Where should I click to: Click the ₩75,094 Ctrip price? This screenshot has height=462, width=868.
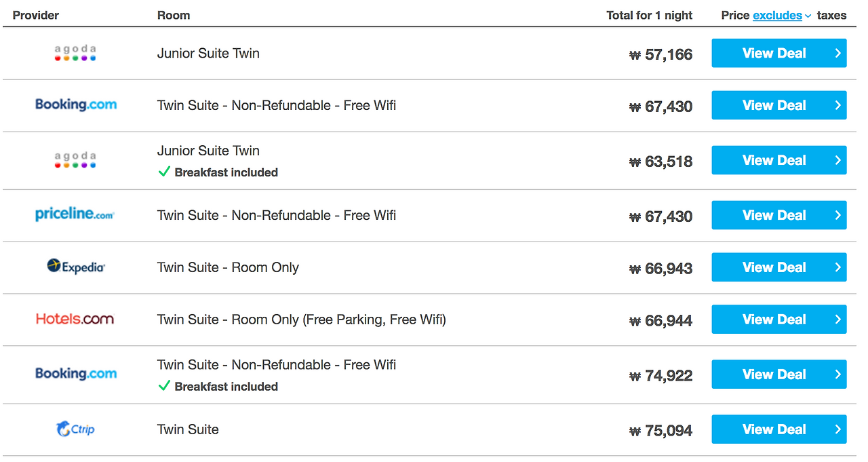[661, 430]
